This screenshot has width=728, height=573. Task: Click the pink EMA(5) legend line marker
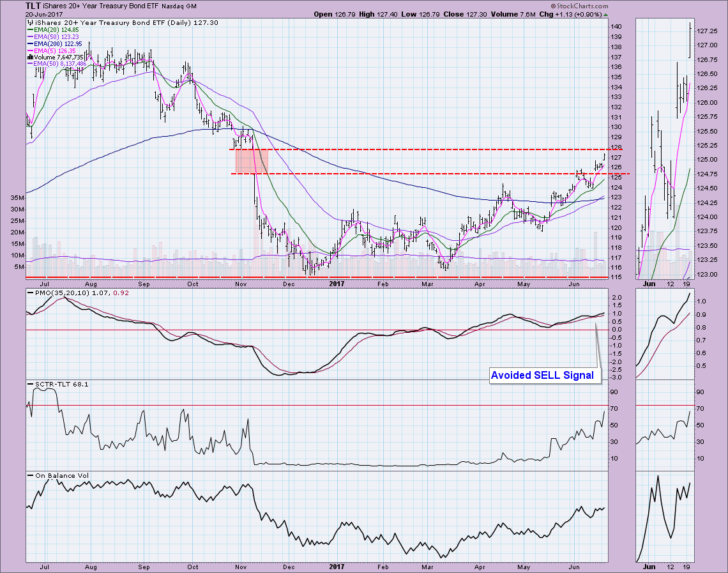coord(30,50)
